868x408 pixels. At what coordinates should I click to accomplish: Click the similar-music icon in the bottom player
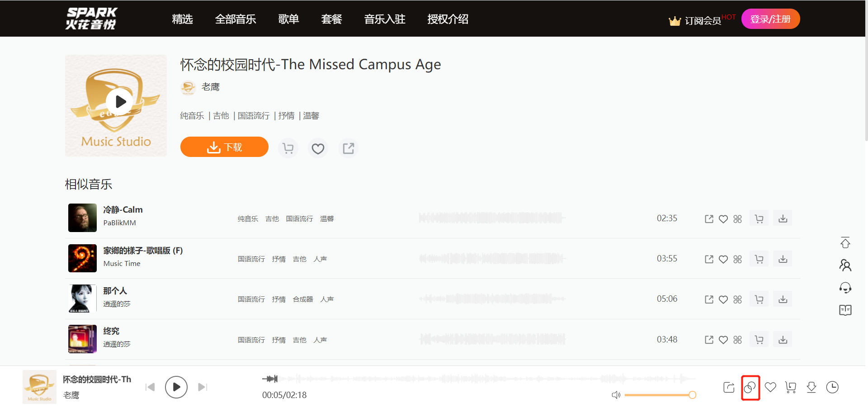(x=750, y=388)
